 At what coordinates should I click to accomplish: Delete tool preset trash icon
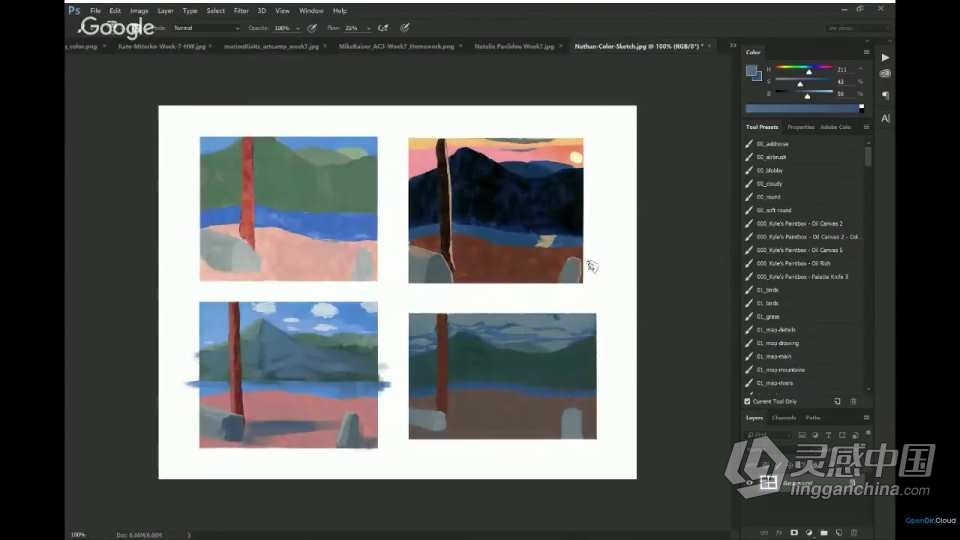853,402
